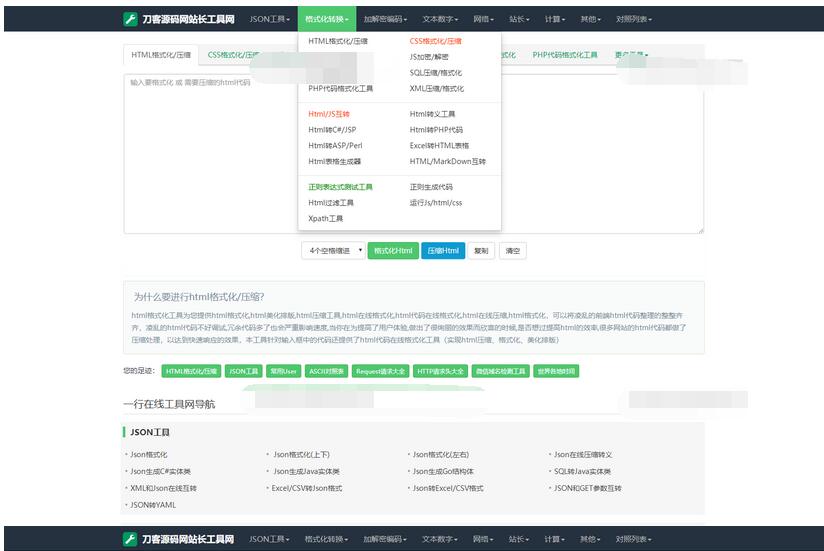The image size is (824, 551).
Task: Switch to the PHP代码格式化工具 tab
Action: (x=565, y=55)
